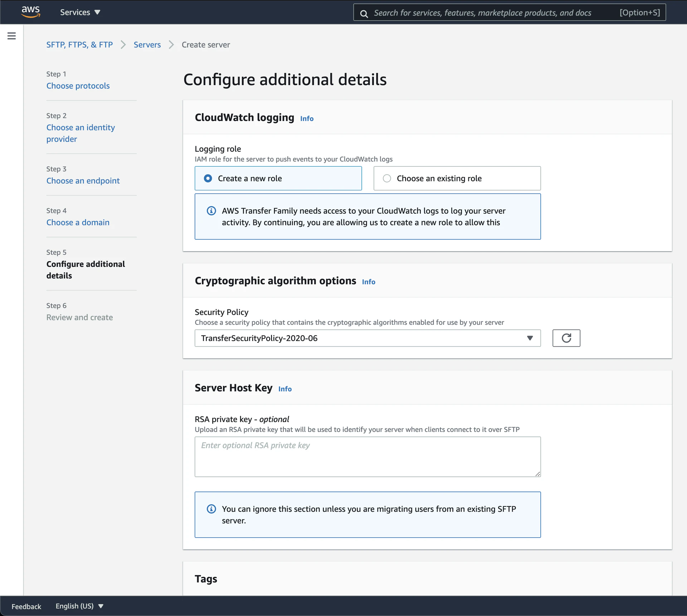
Task: Click the RSA private key text area
Action: (x=367, y=456)
